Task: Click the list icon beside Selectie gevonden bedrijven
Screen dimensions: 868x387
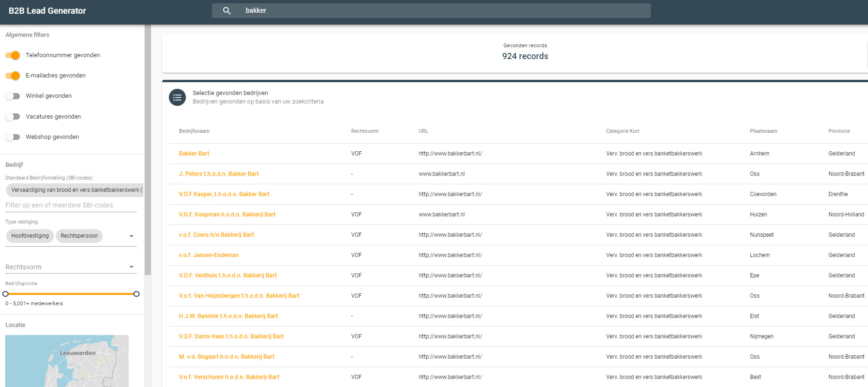Action: click(x=177, y=97)
